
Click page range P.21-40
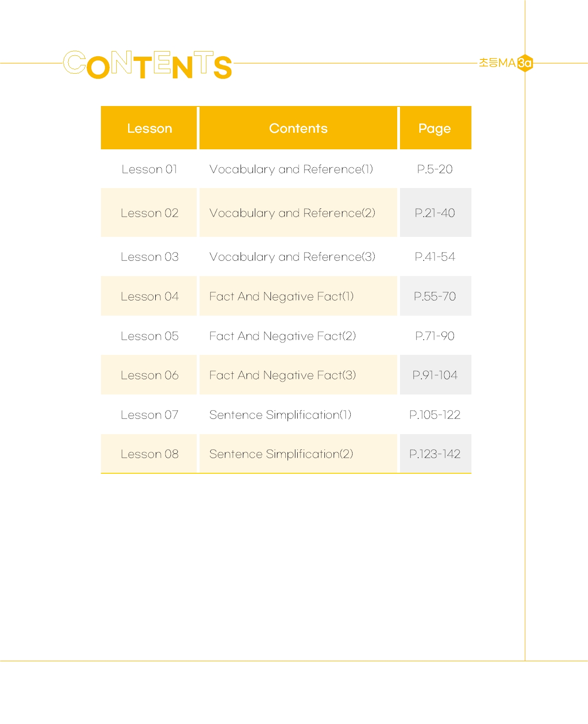(435, 213)
